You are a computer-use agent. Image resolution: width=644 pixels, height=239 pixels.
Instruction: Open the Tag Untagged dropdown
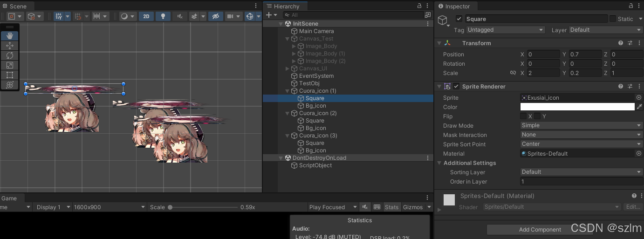coord(506,30)
